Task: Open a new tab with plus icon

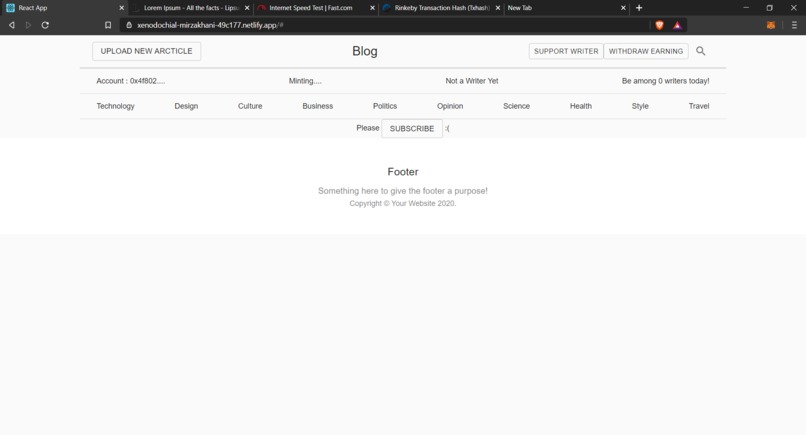Action: coord(639,8)
